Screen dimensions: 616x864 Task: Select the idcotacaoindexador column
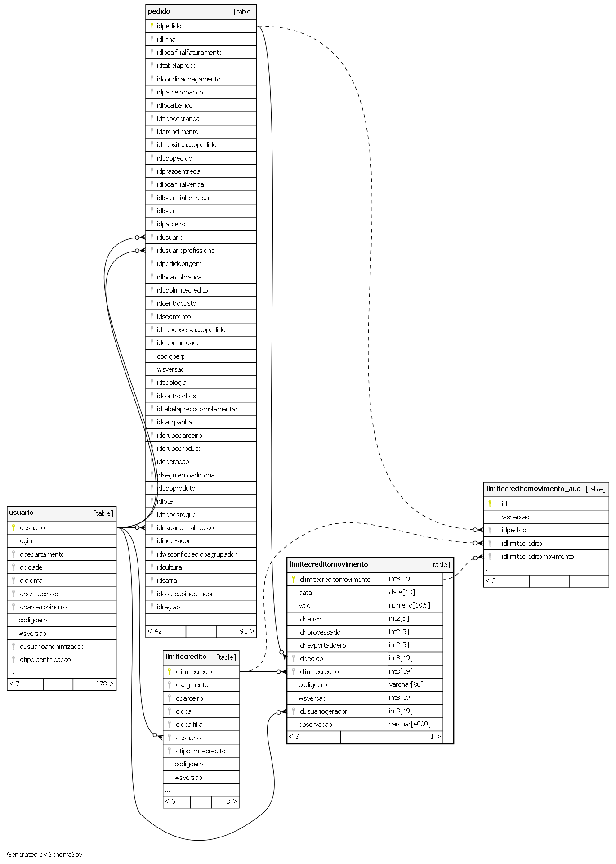(x=201, y=594)
